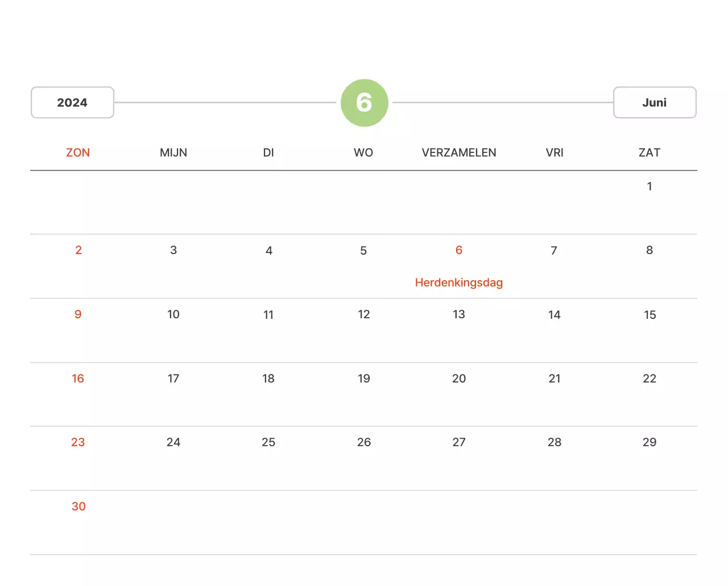This screenshot has width=728, height=586.
Task: Choose date 21 in the VRI column
Action: click(554, 379)
